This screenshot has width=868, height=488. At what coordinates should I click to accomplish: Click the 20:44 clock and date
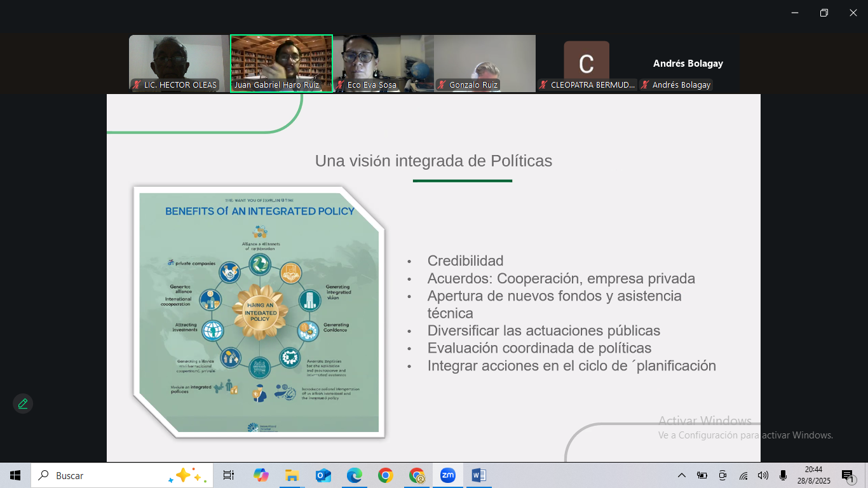813,475
